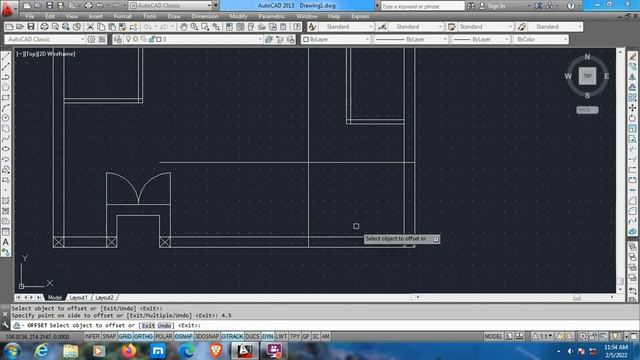Toggle OSNAP in status bar
The width and height of the screenshot is (640, 360).
click(184, 336)
